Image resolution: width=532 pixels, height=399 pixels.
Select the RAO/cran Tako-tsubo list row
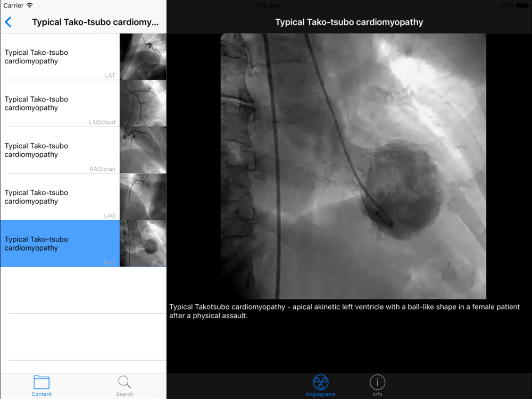pyautogui.click(x=60, y=150)
